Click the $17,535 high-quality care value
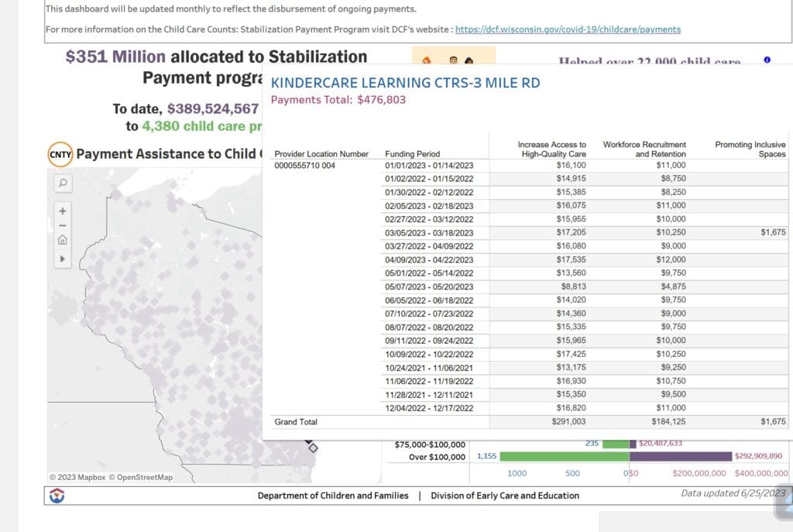The height and width of the screenshot is (532, 793). pyautogui.click(x=571, y=259)
